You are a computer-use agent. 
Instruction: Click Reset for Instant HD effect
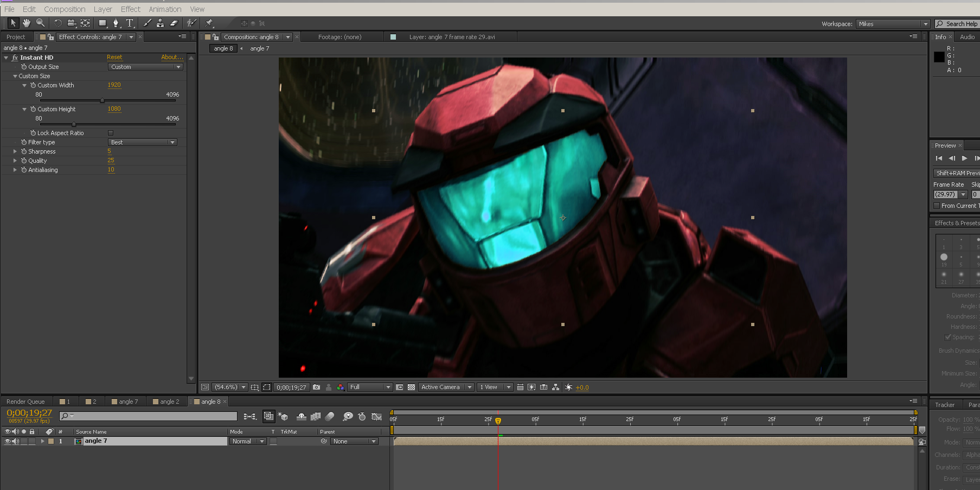click(x=114, y=57)
